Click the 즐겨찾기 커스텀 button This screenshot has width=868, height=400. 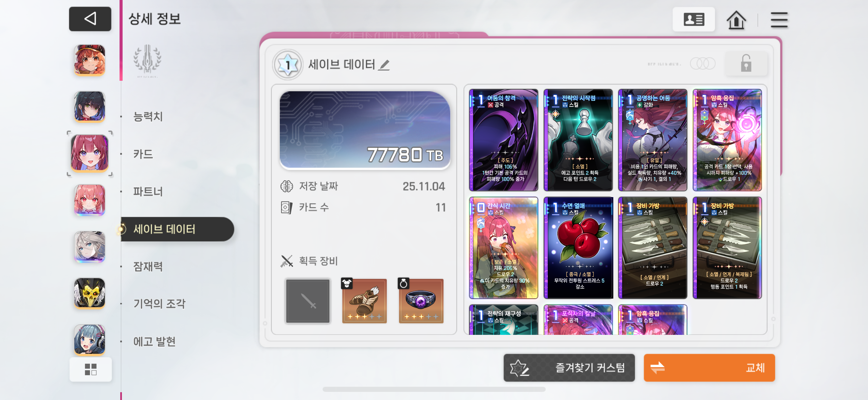[569, 368]
